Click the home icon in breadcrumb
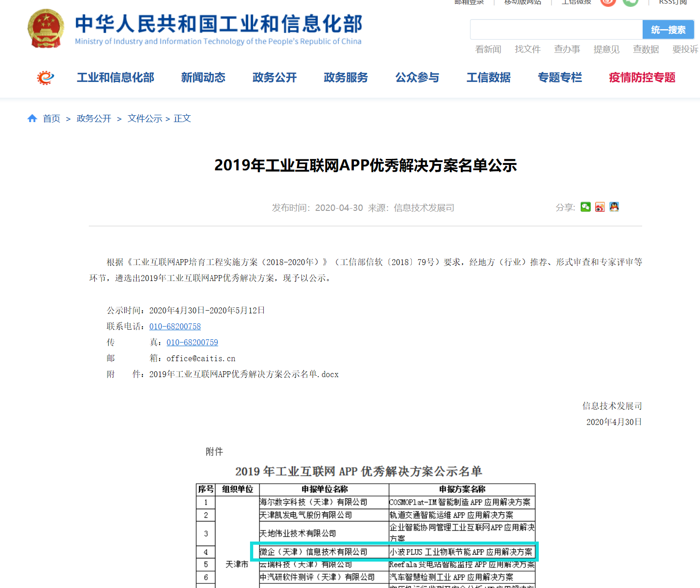Viewport: 700px width, 588px height. (32, 118)
